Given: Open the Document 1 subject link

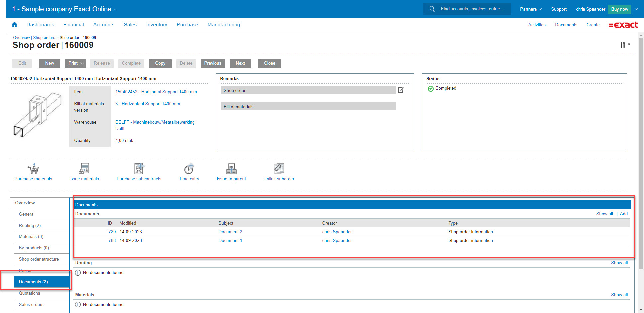Looking at the screenshot, I should coord(230,241).
